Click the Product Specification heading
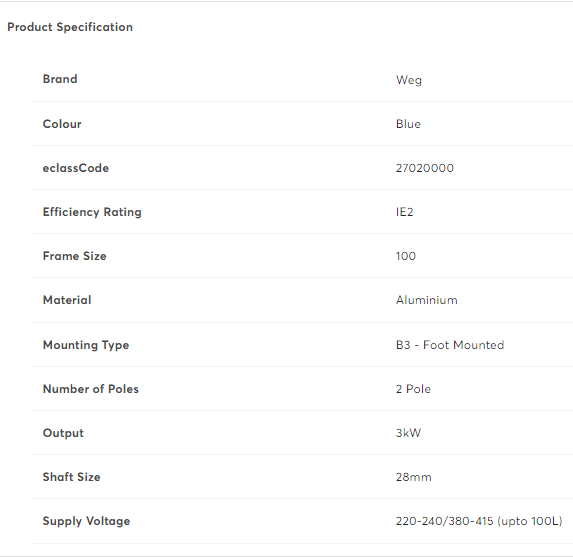 point(70,27)
